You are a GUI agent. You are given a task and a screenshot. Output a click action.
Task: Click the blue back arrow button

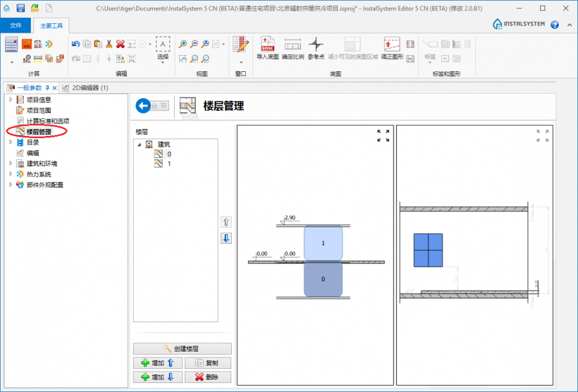(144, 106)
